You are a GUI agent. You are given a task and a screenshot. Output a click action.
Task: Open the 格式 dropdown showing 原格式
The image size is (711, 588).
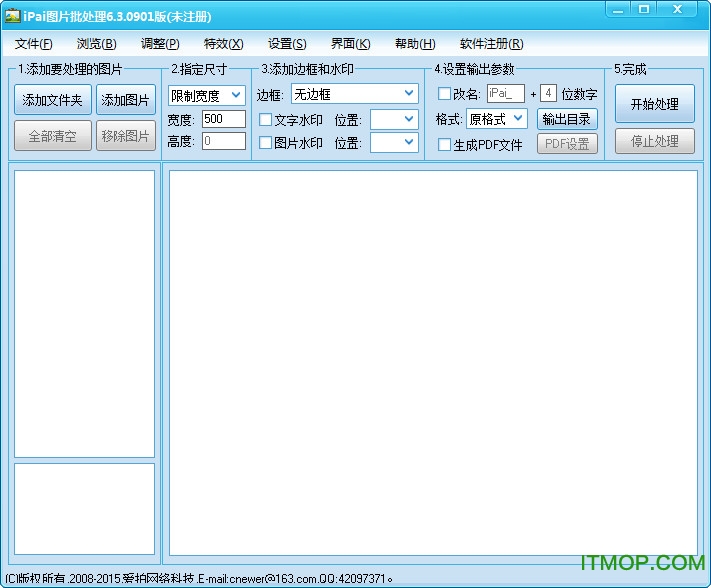(x=497, y=119)
